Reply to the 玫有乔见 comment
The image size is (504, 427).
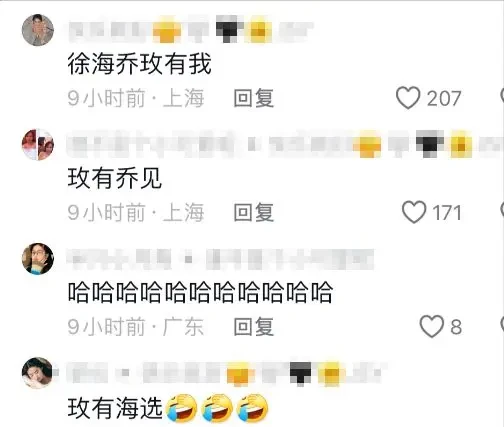pyautogui.click(x=254, y=212)
